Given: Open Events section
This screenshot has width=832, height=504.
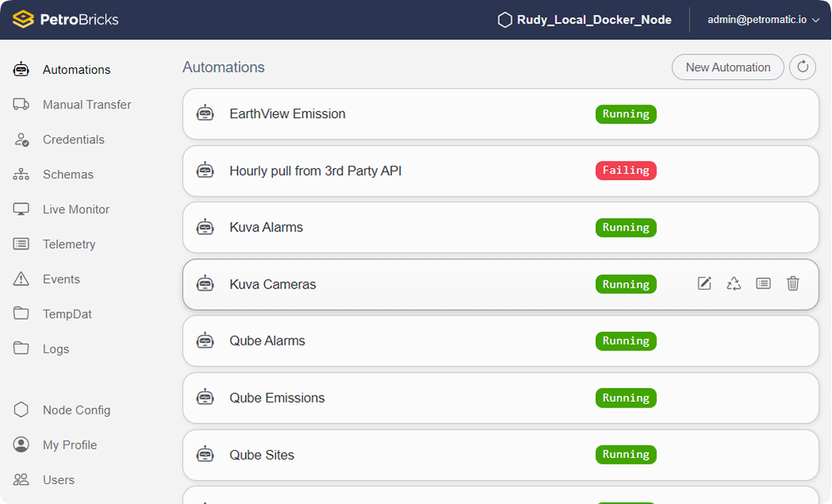Looking at the screenshot, I should coord(62,279).
